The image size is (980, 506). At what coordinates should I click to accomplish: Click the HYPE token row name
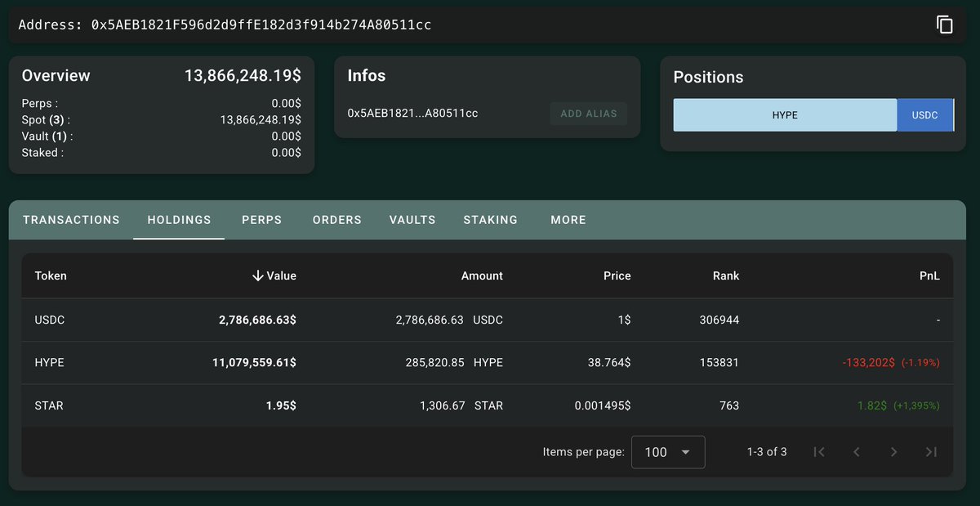[x=50, y=363]
